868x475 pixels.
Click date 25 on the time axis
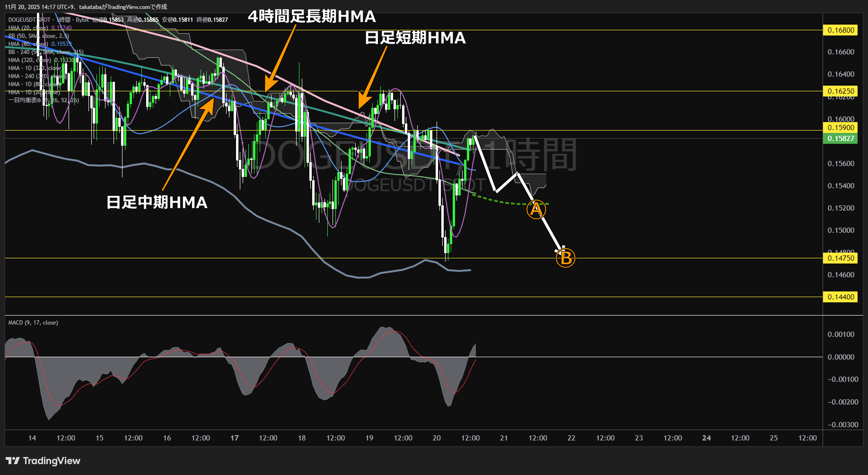pyautogui.click(x=774, y=438)
